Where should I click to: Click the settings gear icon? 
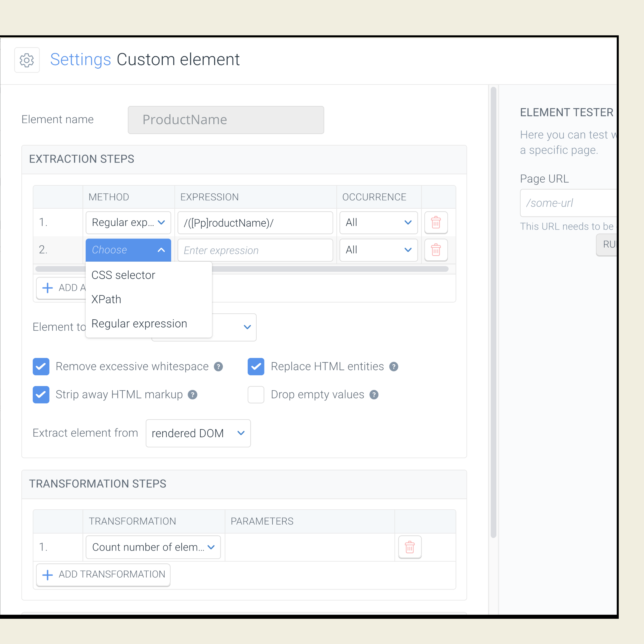click(27, 60)
